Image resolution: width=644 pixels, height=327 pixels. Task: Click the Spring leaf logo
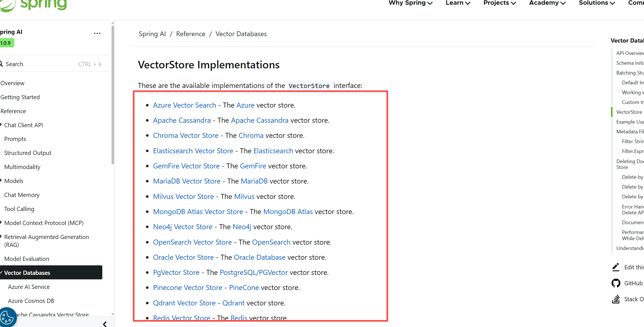pyautogui.click(x=8, y=6)
